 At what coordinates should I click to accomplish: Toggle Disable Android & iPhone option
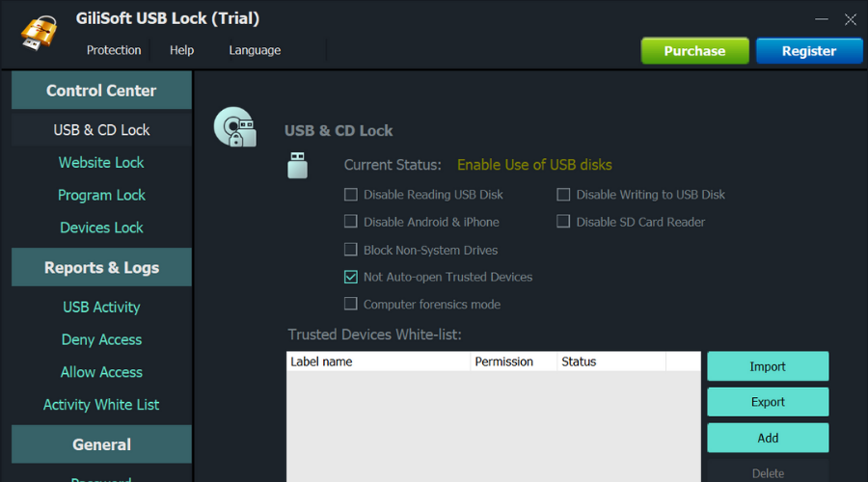tap(351, 222)
